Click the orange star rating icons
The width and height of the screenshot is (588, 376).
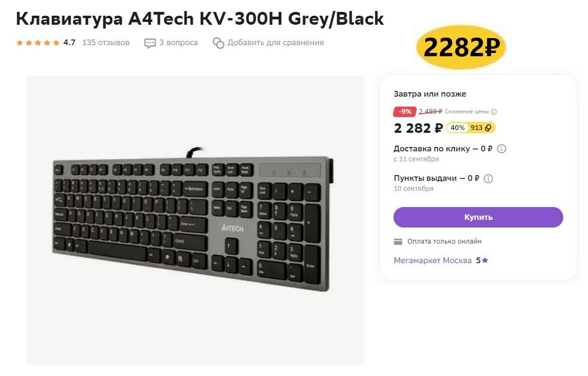[38, 43]
